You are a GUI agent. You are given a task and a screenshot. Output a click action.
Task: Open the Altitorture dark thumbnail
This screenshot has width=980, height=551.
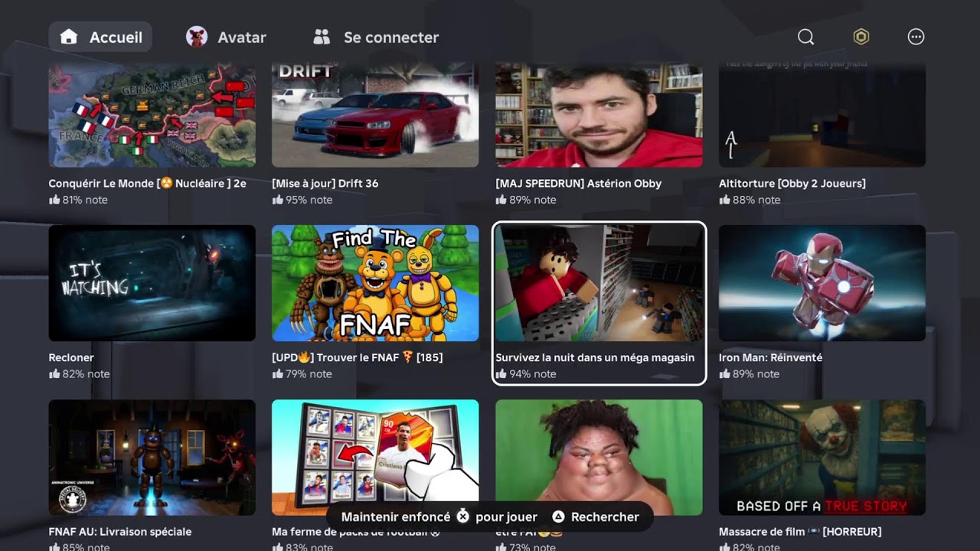point(822,115)
